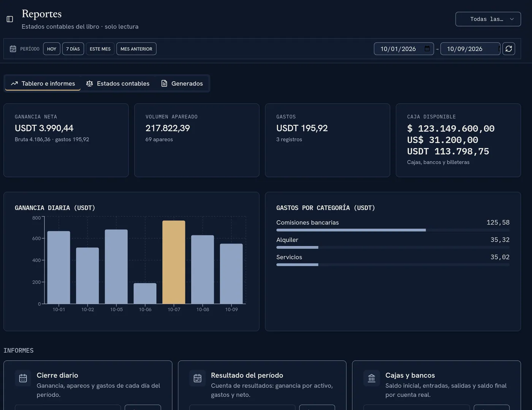532x410 pixels.
Task: Select the HOY period preset
Action: tap(52, 49)
